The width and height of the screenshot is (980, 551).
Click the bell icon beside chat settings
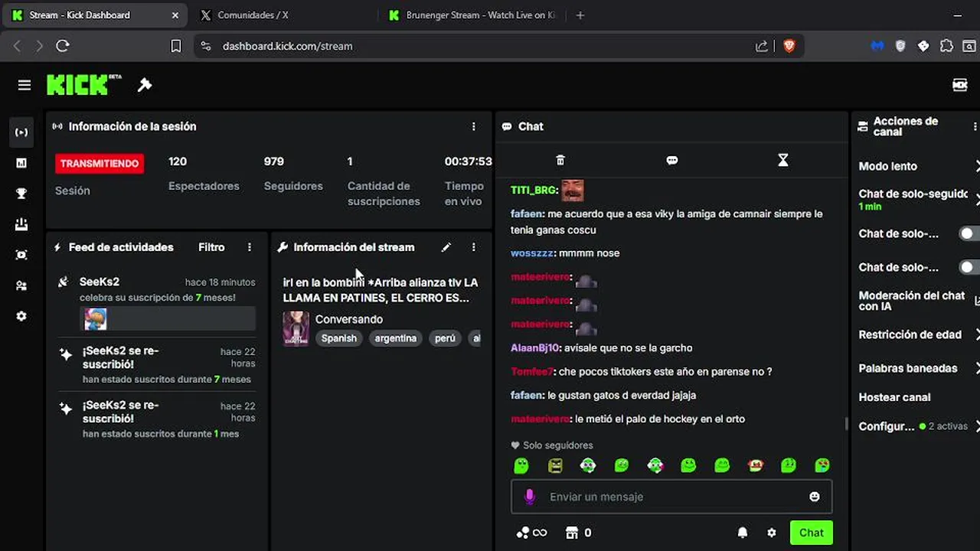(743, 533)
